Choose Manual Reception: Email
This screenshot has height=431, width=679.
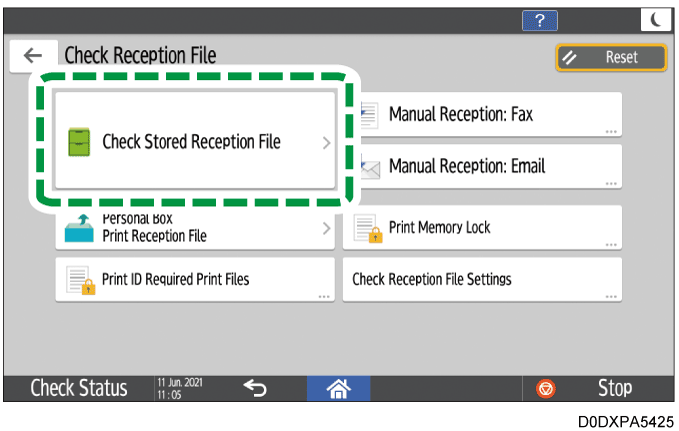[x=490, y=166]
